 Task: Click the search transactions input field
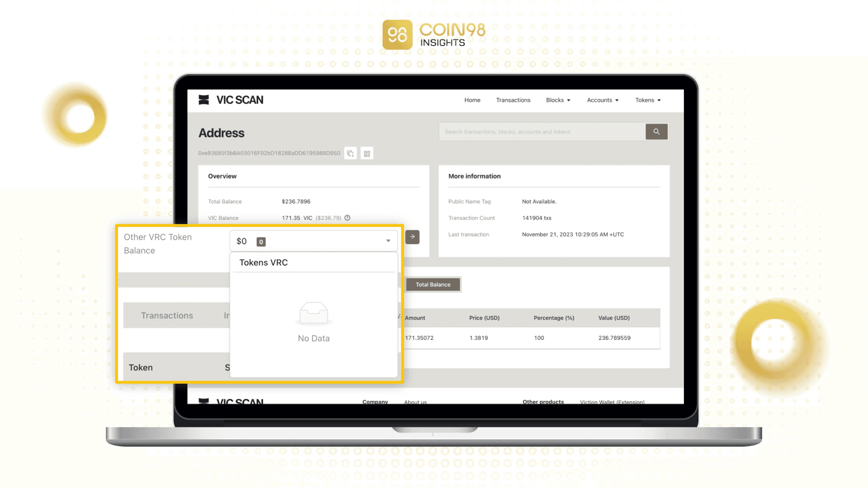pyautogui.click(x=542, y=131)
